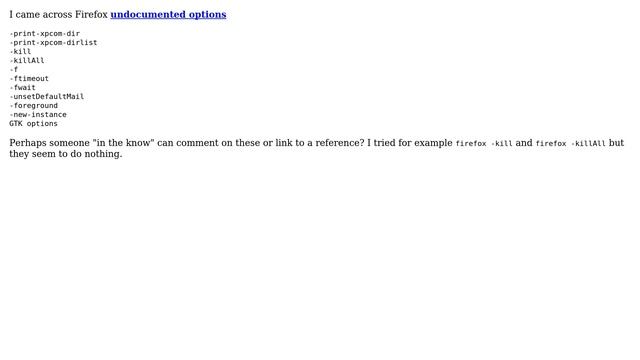Click the inline code firefox -kill
Viewport: 640px width, 360px height.
[484, 144]
